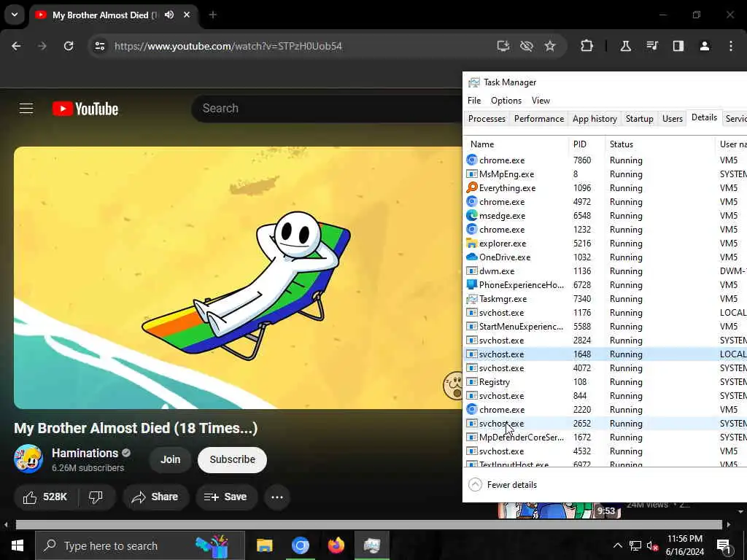Open Chrome Labs flask icon
This screenshot has height=560, width=747.
click(625, 46)
